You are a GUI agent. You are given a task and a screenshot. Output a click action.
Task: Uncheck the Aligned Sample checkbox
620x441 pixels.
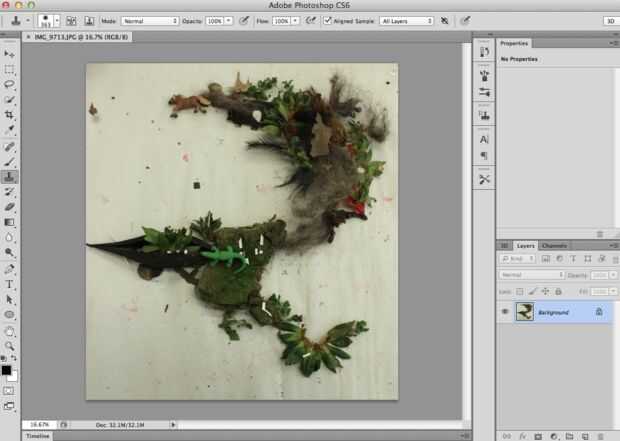click(327, 21)
